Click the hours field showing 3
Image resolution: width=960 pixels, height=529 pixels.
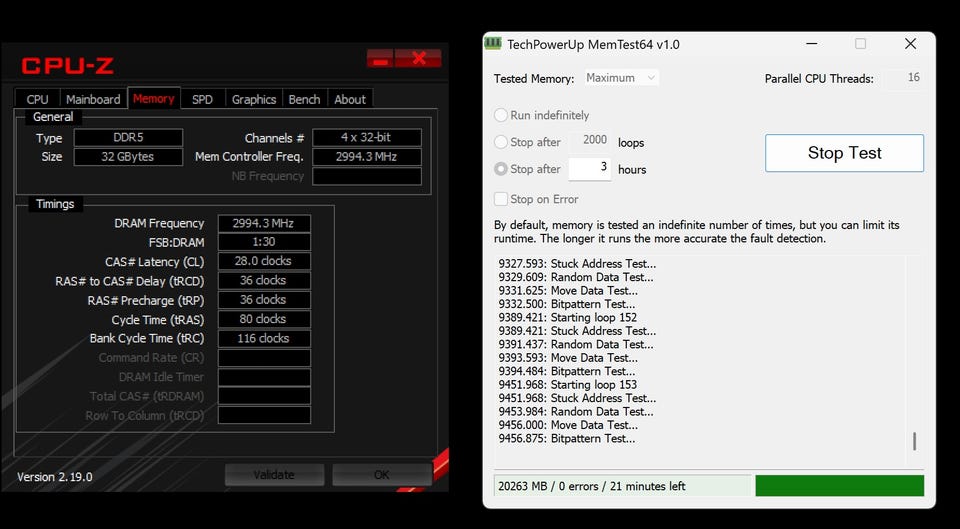590,169
